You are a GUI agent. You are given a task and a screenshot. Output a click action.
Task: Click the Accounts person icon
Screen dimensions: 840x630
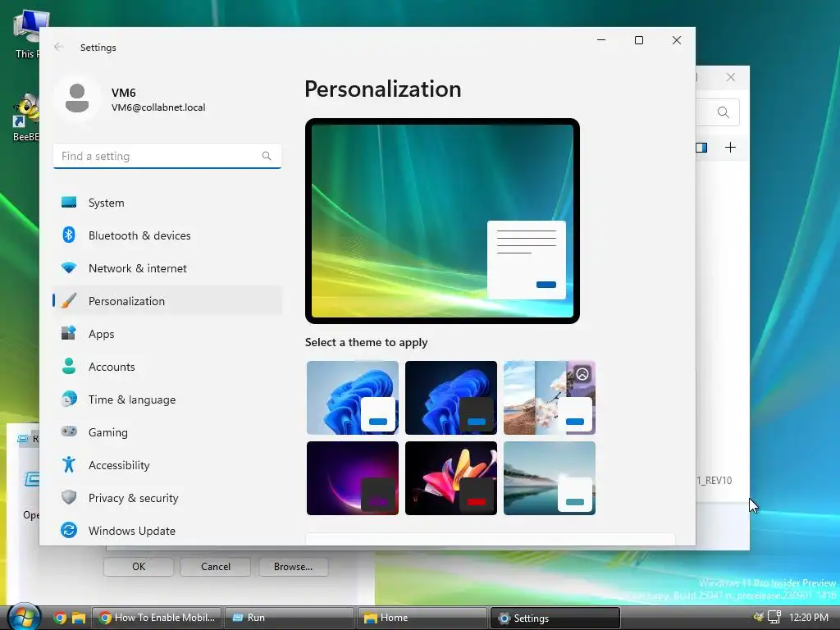69,367
